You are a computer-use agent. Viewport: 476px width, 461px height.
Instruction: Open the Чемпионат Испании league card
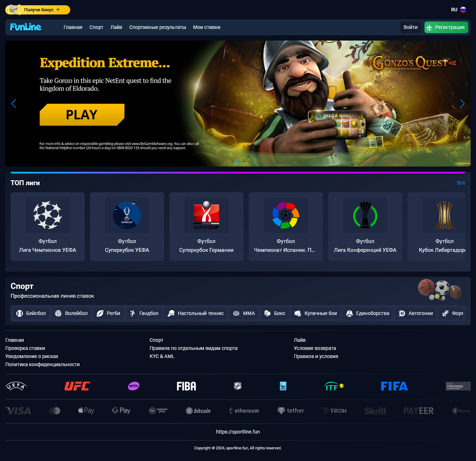(286, 226)
